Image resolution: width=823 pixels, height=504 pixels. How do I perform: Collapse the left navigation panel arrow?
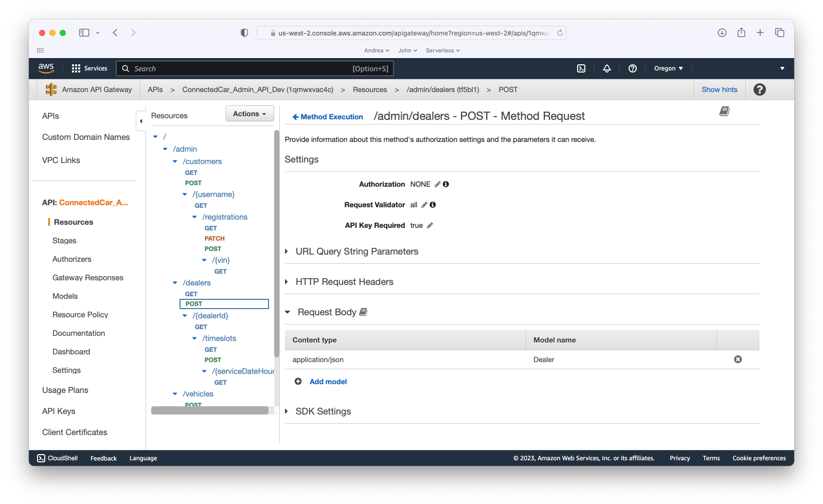pyautogui.click(x=141, y=121)
